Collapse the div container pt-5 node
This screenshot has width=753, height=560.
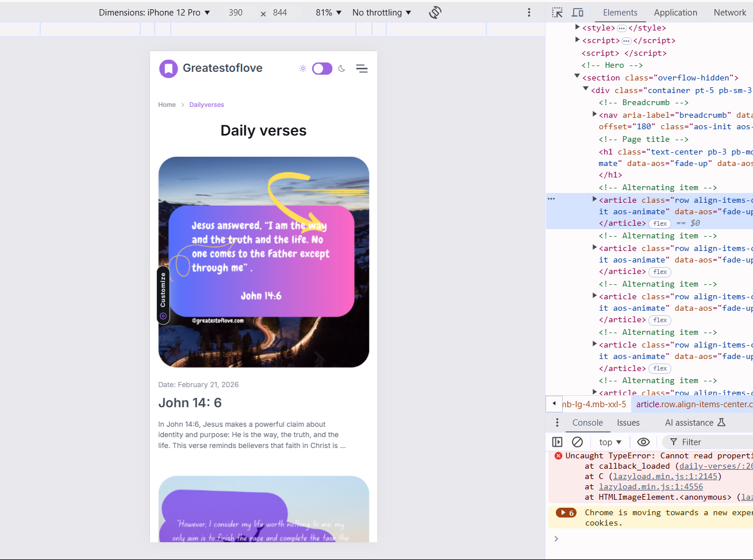[x=586, y=89]
